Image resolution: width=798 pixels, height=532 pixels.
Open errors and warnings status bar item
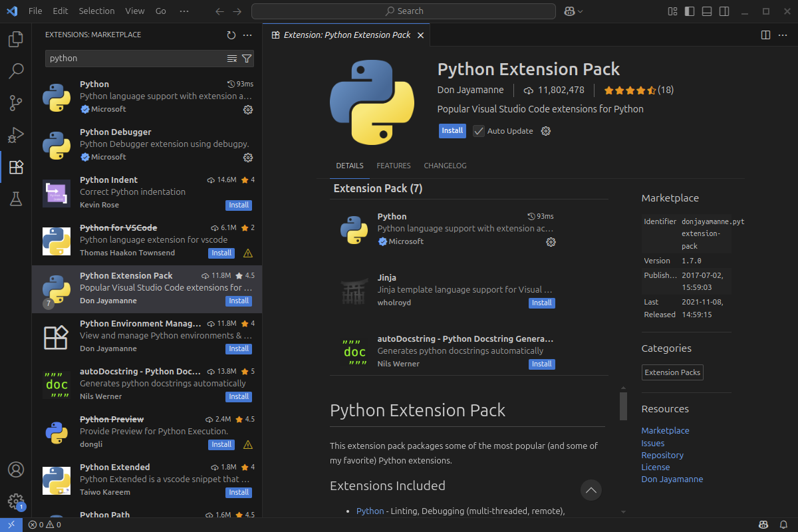pos(45,525)
